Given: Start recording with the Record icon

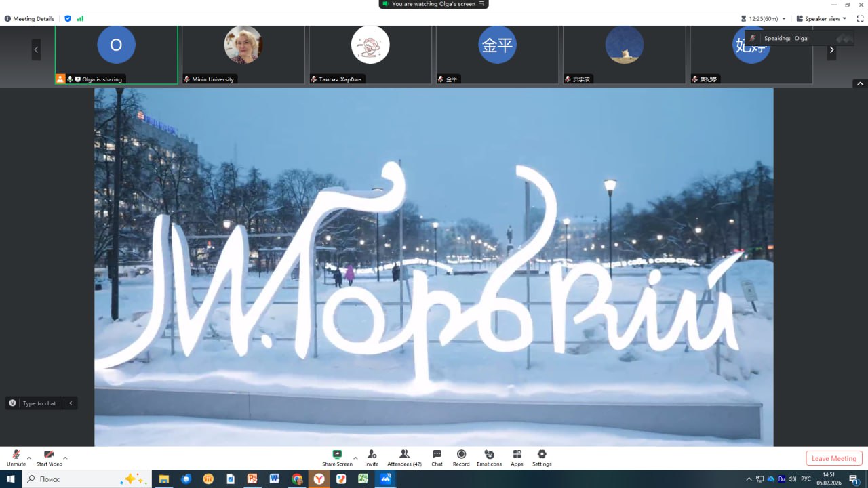Looking at the screenshot, I should coord(461,454).
